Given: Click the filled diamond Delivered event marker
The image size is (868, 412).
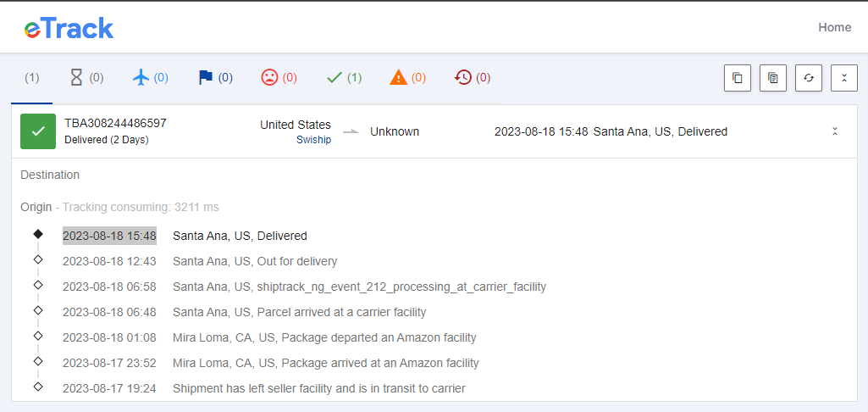Looking at the screenshot, I should [37, 234].
